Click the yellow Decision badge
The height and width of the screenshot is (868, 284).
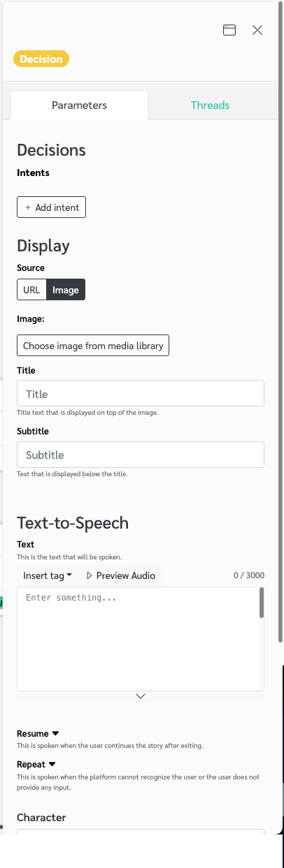41,59
